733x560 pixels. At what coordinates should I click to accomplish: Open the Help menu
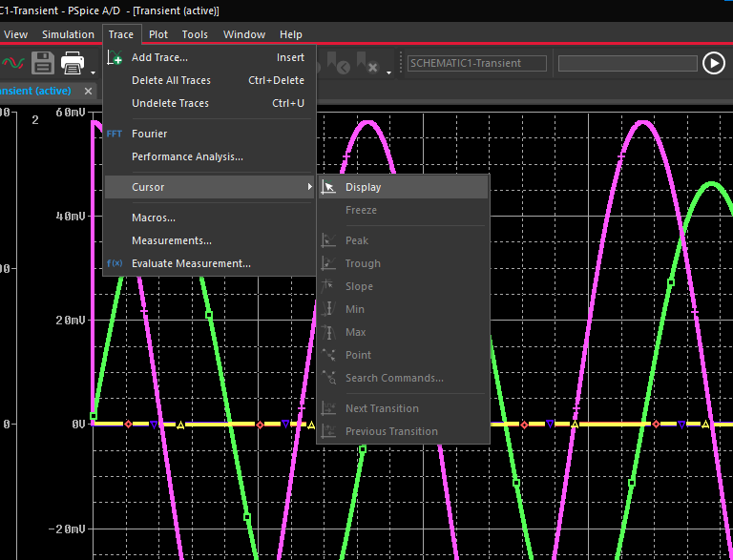click(291, 34)
